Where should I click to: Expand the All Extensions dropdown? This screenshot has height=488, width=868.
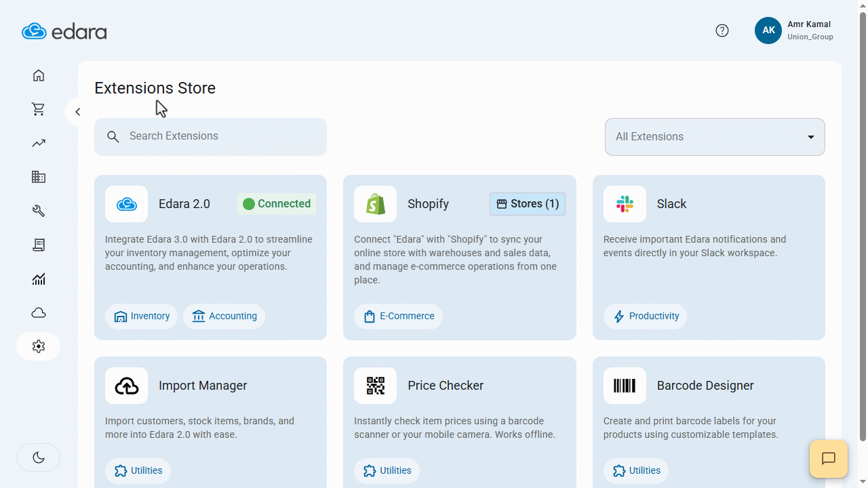[715, 137]
